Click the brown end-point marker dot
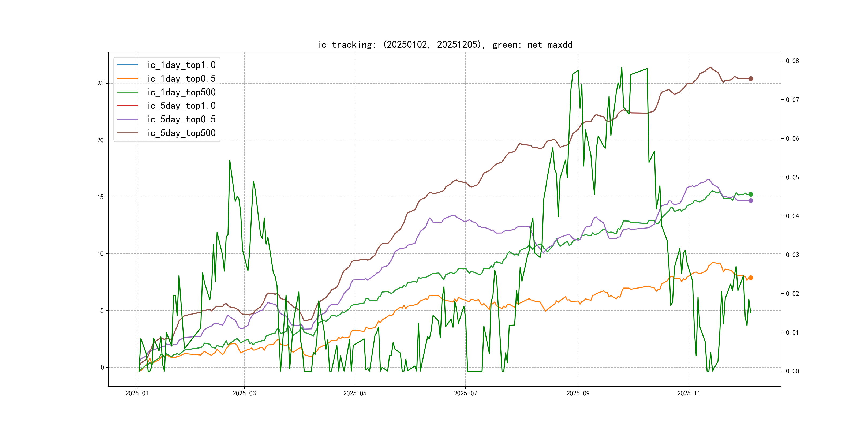868x434 pixels. [750, 78]
